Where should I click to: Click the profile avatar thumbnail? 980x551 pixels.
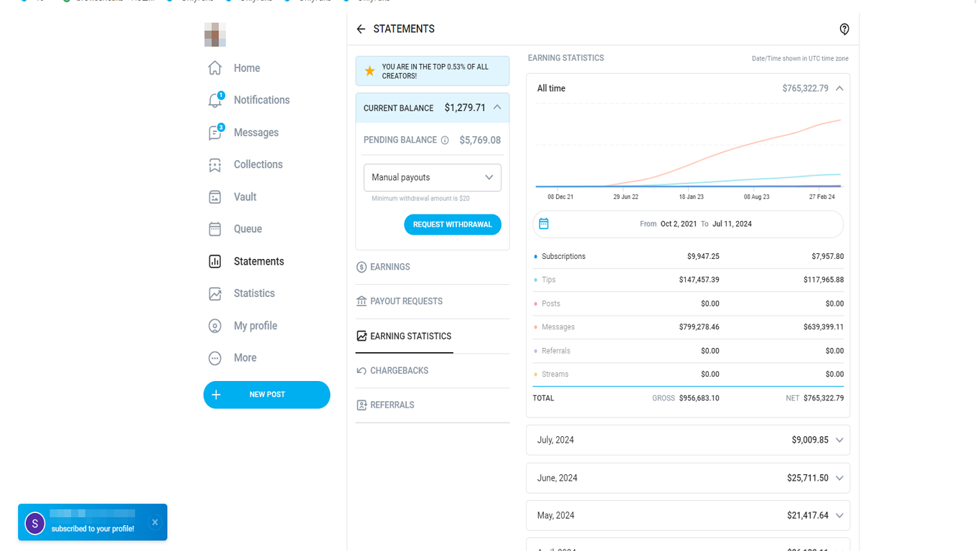pyautogui.click(x=215, y=34)
